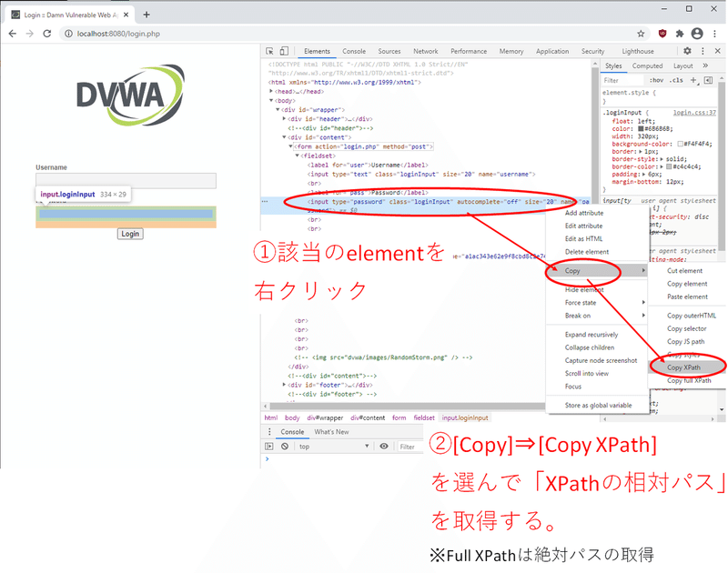
Task: Activate the DevTools inspect element picker
Action: [269, 51]
